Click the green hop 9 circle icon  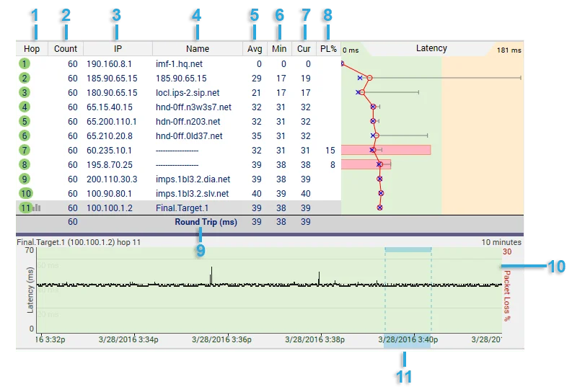coord(25,179)
